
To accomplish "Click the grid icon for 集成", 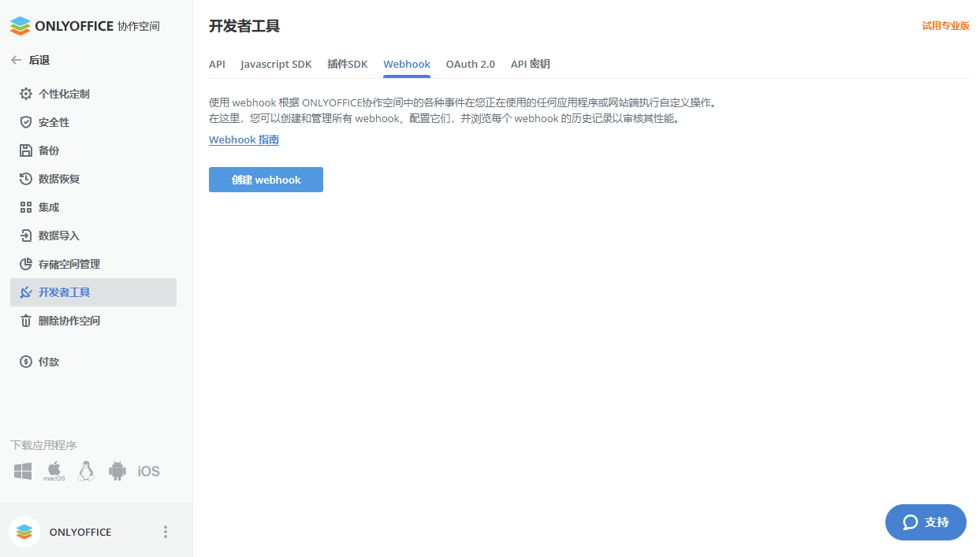I will pos(26,207).
